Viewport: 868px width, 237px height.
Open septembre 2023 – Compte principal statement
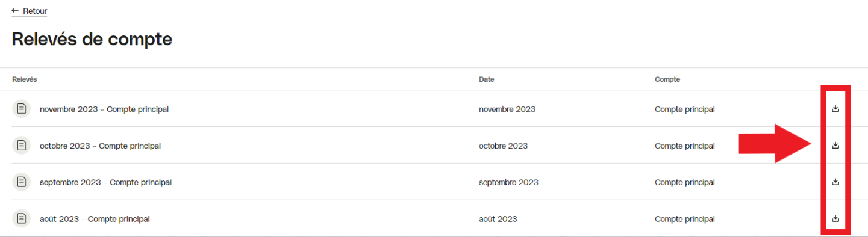point(105,182)
